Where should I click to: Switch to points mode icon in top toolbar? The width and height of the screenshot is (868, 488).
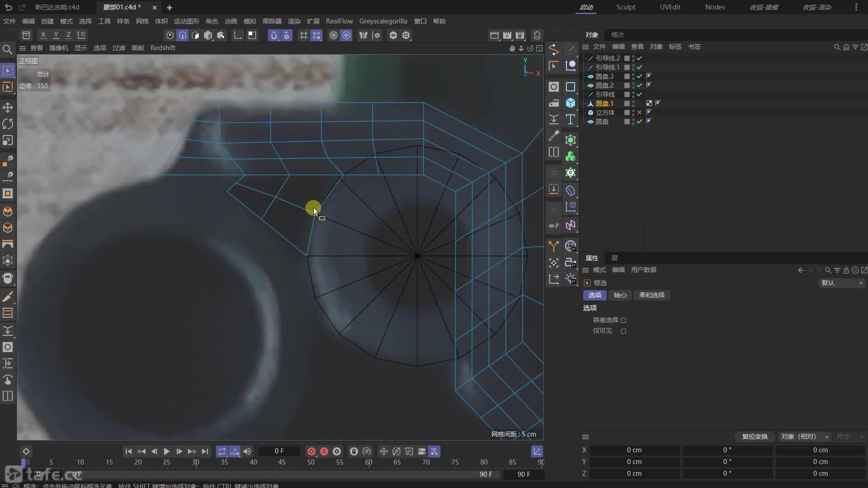coord(170,35)
